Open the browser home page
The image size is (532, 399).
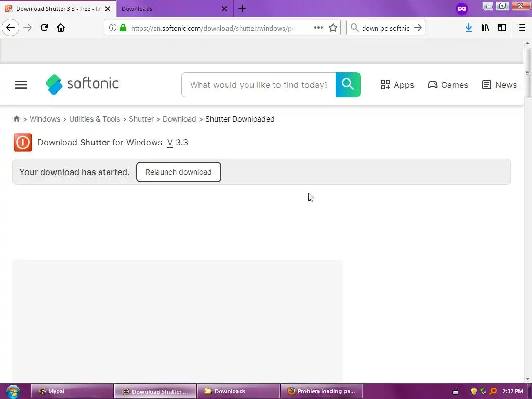61,28
